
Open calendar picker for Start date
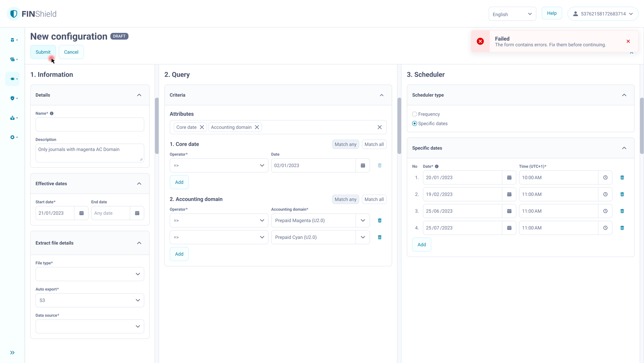click(81, 213)
